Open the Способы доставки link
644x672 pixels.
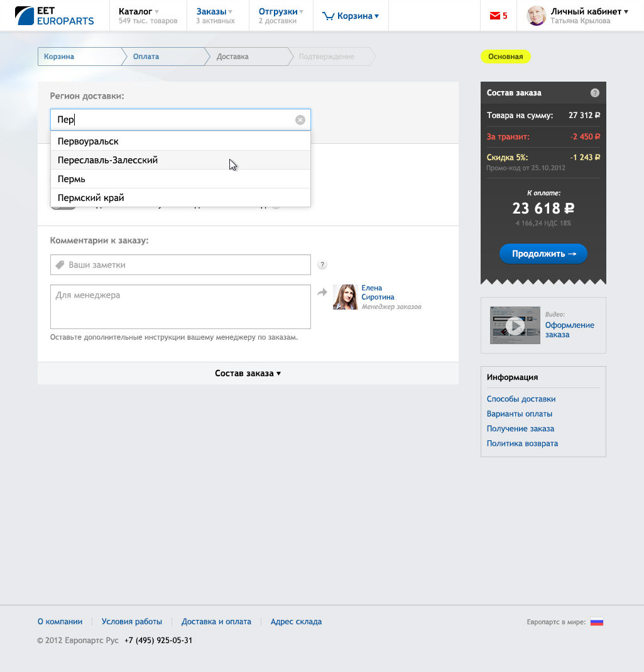tap(521, 399)
